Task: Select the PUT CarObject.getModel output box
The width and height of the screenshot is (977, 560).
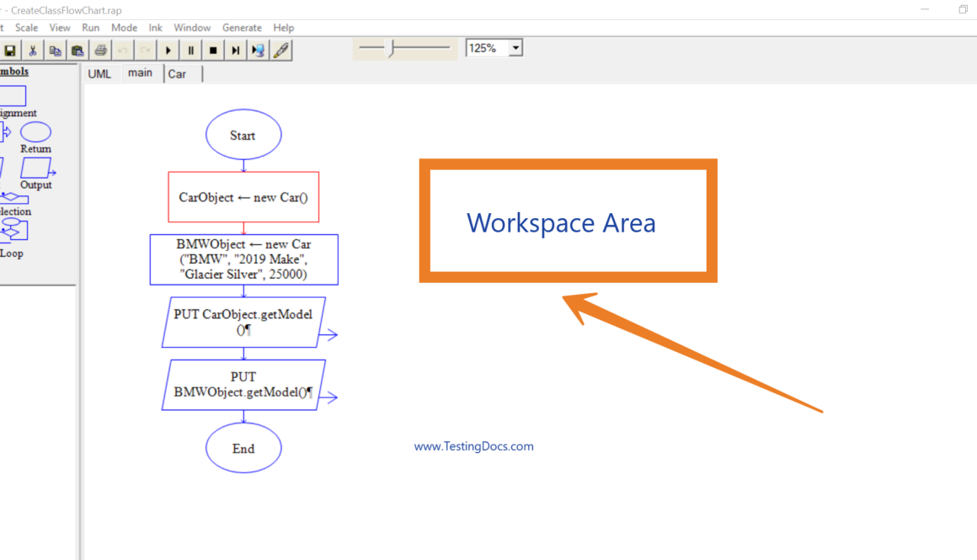Action: pos(243,322)
